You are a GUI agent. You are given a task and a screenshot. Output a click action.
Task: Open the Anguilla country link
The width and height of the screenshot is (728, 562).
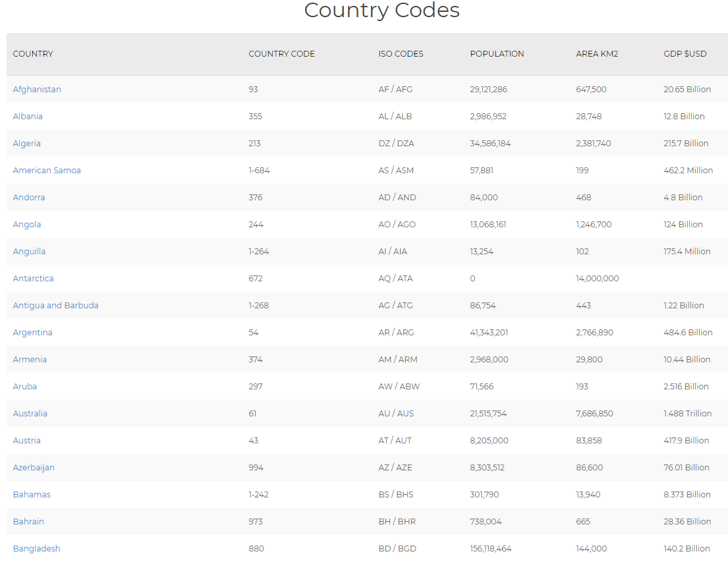(29, 251)
